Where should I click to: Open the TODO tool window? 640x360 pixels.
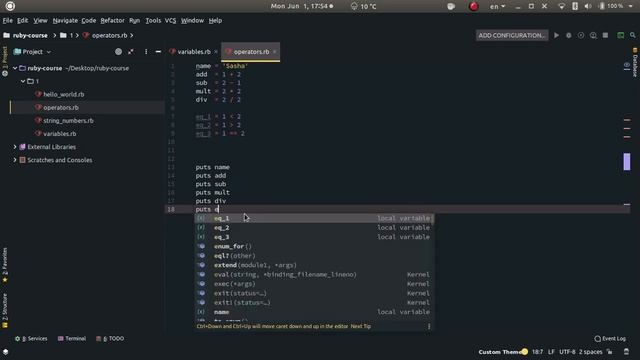click(x=110, y=339)
